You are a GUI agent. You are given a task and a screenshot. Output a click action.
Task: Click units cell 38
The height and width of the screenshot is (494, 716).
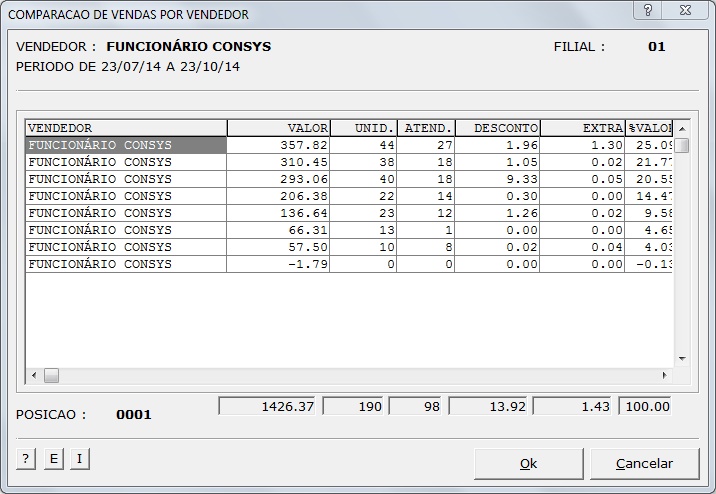click(363, 162)
